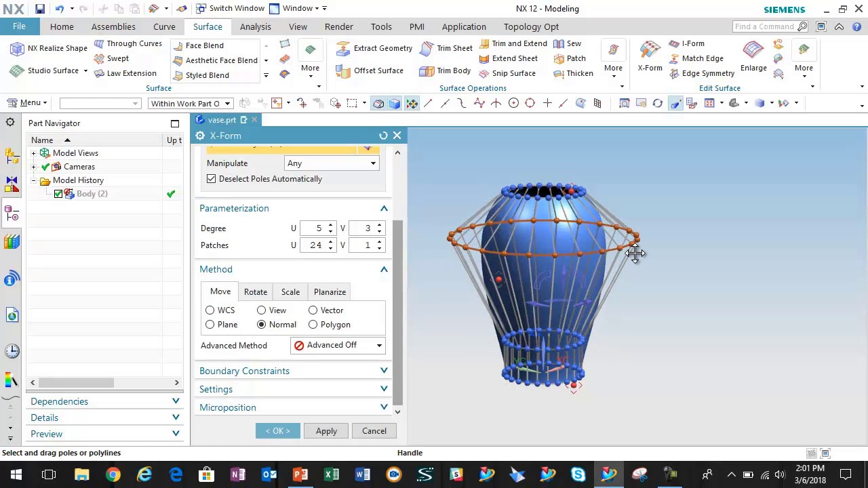The image size is (868, 488).
Task: Switch to the Home ribbon tab
Action: pos(62,26)
